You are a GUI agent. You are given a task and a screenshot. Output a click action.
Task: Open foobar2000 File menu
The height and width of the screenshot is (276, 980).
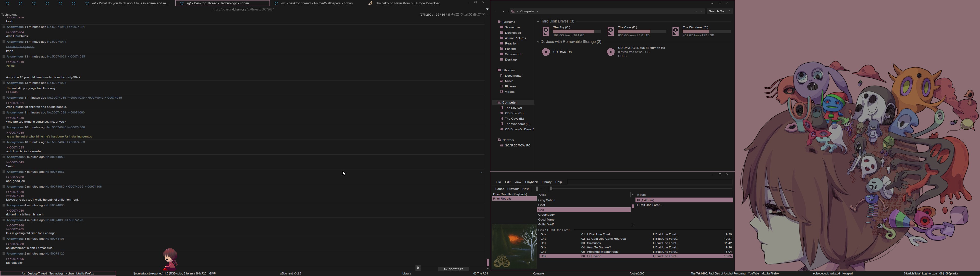[498, 182]
